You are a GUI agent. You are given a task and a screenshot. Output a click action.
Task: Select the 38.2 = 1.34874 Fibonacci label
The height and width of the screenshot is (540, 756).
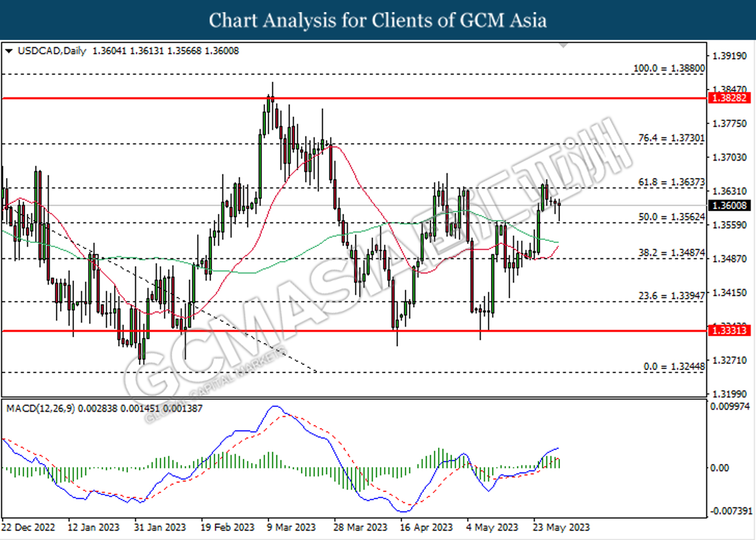point(671,253)
